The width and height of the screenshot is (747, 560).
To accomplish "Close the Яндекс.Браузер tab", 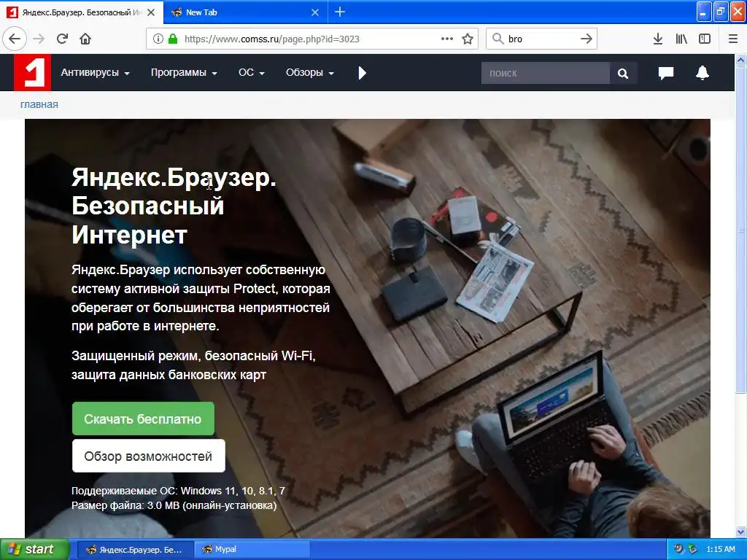I will tap(151, 12).
